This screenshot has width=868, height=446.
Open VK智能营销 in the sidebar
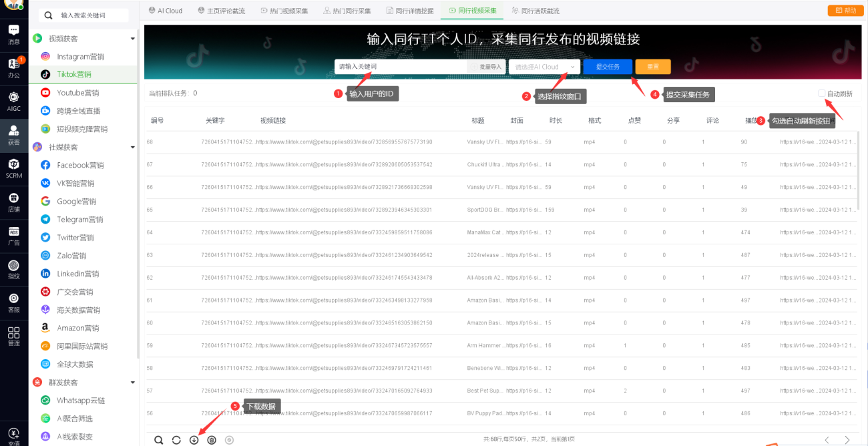tap(75, 183)
